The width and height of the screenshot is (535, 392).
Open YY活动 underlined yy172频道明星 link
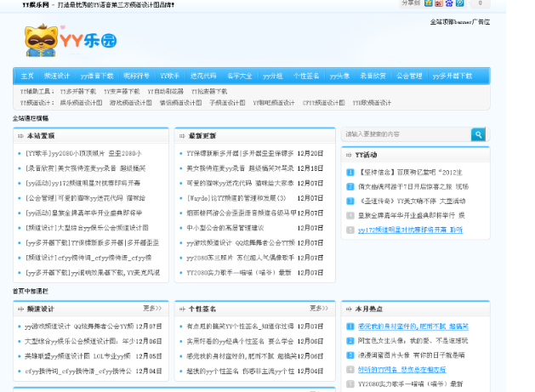click(x=411, y=230)
